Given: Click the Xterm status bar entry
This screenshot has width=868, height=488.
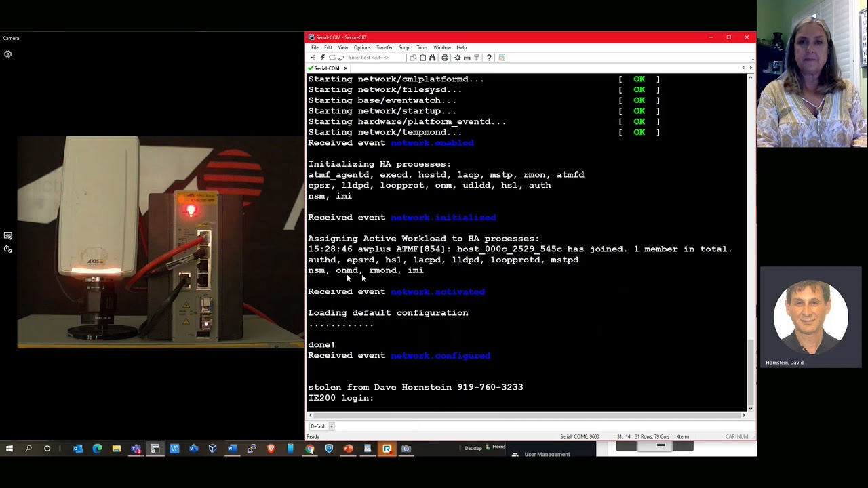Looking at the screenshot, I should coord(683,436).
